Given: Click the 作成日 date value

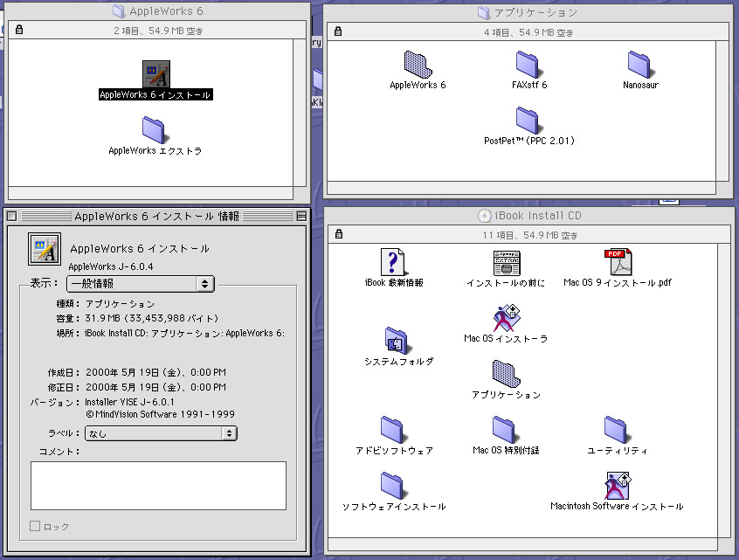Looking at the screenshot, I should click(155, 372).
